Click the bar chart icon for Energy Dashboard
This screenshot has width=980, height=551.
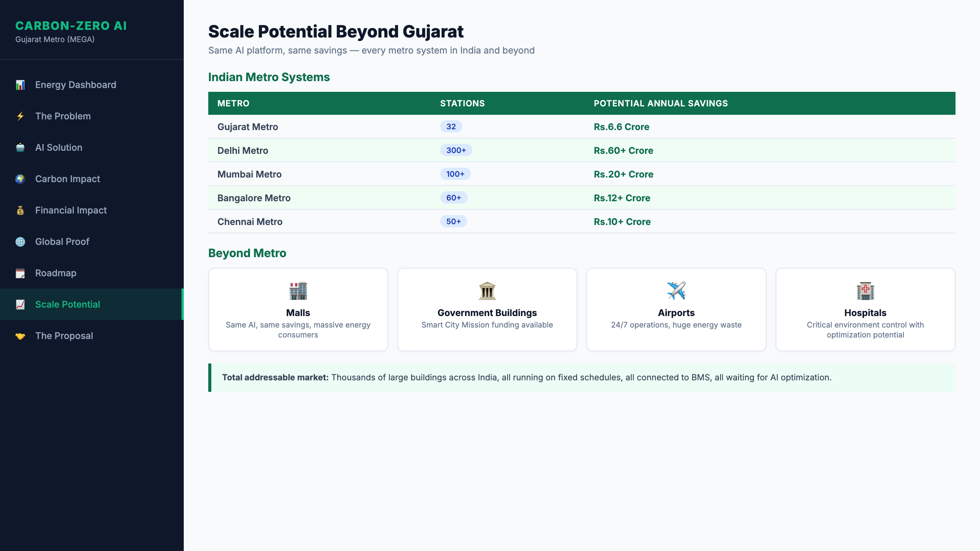(20, 85)
